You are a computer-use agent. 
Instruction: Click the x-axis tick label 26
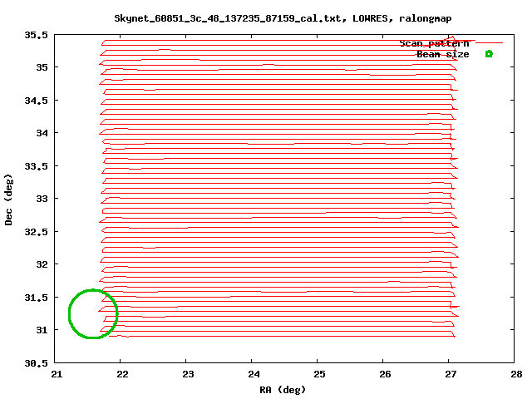click(x=385, y=374)
